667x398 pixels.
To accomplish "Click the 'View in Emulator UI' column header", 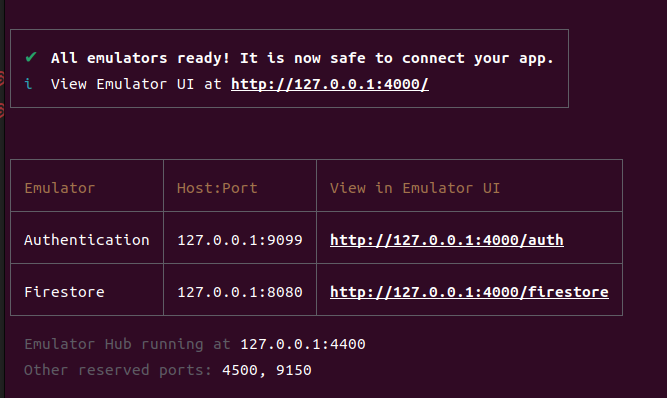I will [415, 188].
